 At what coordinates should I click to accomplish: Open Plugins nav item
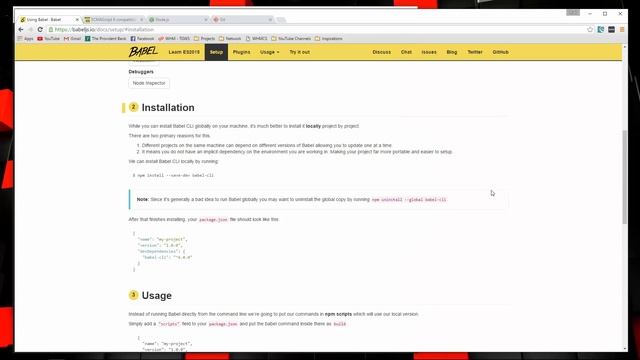click(x=241, y=52)
